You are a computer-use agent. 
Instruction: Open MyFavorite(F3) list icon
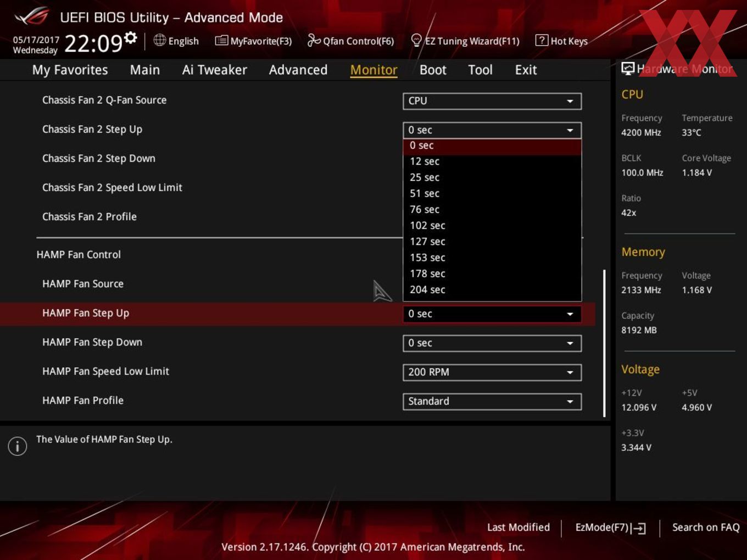221,40
